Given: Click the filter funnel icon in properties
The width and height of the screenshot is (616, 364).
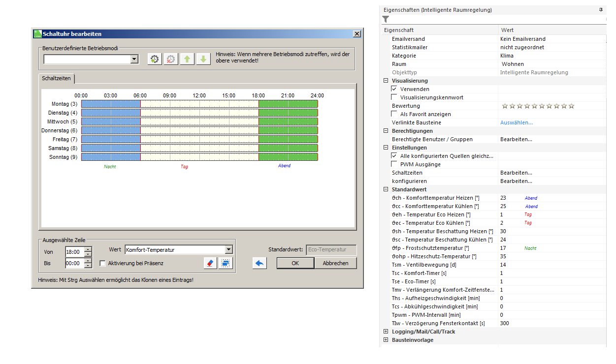Looking at the screenshot, I should pyautogui.click(x=386, y=19).
